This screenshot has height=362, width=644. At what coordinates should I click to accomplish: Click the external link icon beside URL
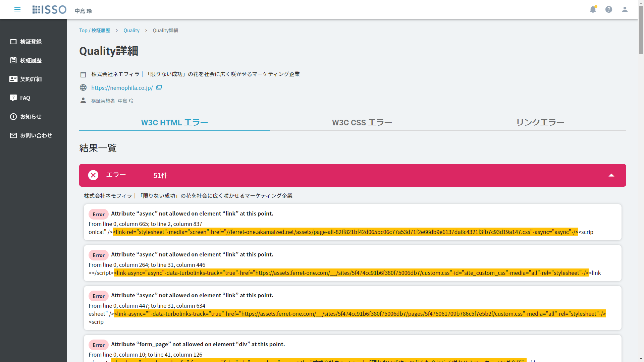point(159,87)
